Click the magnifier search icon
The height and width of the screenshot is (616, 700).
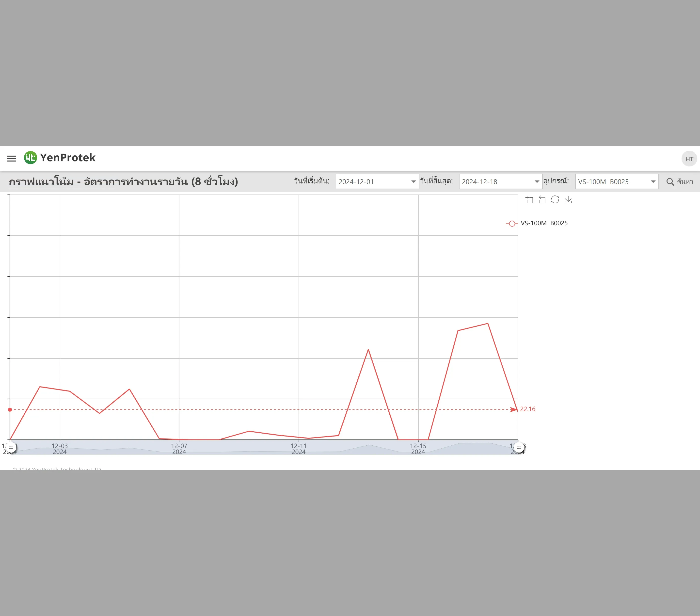(x=670, y=182)
